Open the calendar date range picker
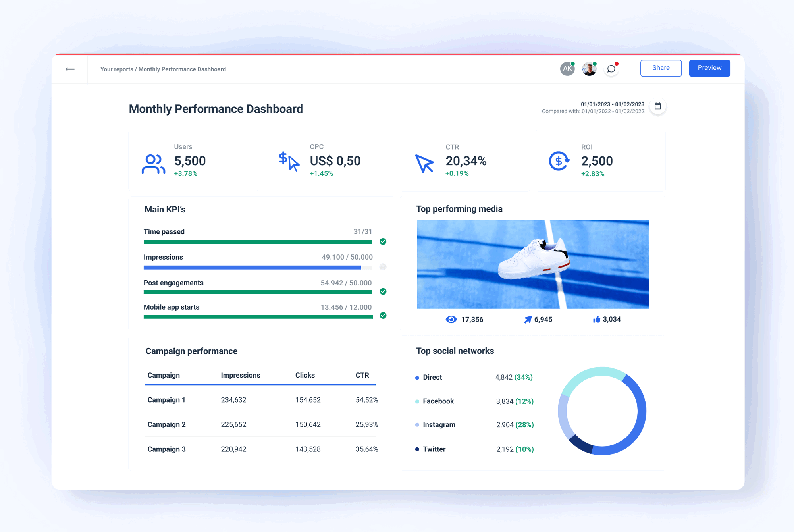 coord(657,106)
